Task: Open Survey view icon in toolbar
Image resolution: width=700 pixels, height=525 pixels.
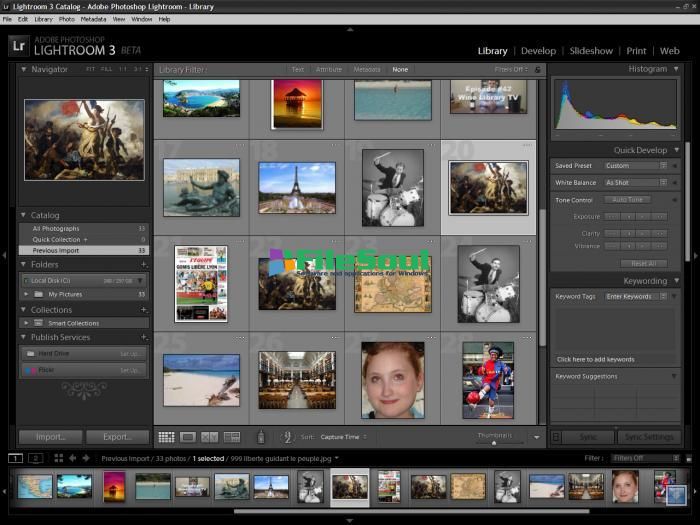Action: 232,437
